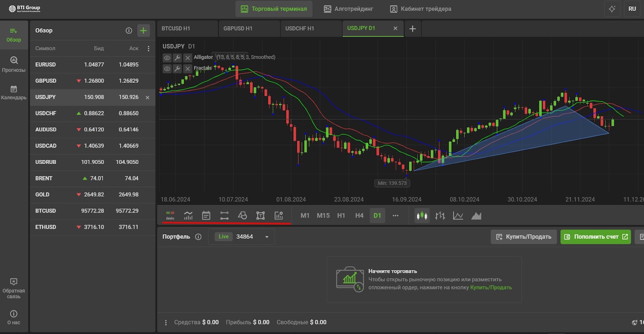
Task: Switch to line chart type
Action: pos(458,216)
